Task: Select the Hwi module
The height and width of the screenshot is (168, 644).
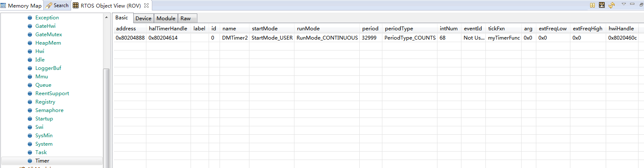Action: click(x=40, y=51)
